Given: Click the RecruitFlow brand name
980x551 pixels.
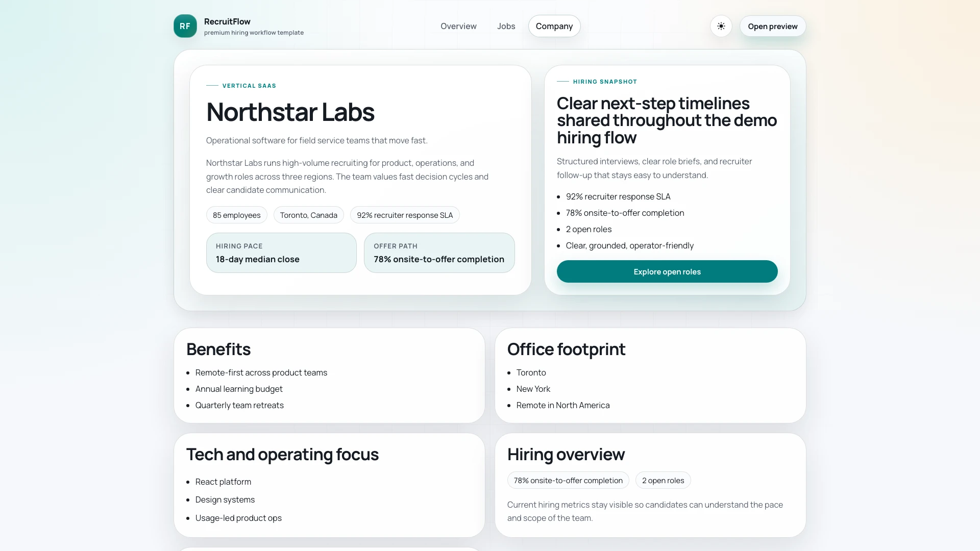Looking at the screenshot, I should point(227,21).
